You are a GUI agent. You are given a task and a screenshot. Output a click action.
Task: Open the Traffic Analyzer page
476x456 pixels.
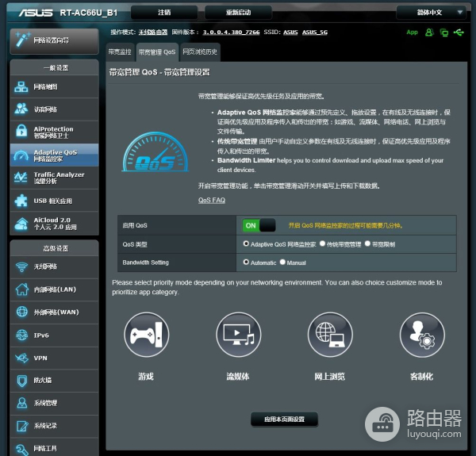click(54, 178)
